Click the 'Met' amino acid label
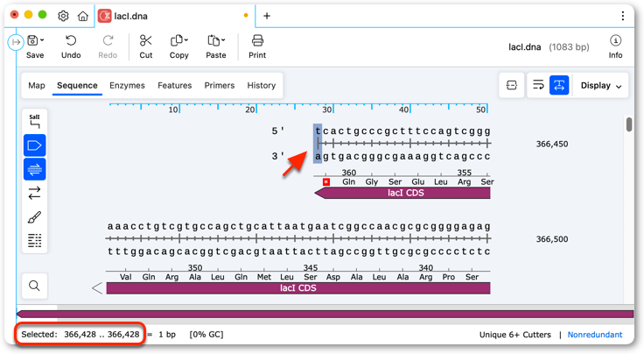Screen dimensions: 644x354 pyautogui.click(x=263, y=277)
